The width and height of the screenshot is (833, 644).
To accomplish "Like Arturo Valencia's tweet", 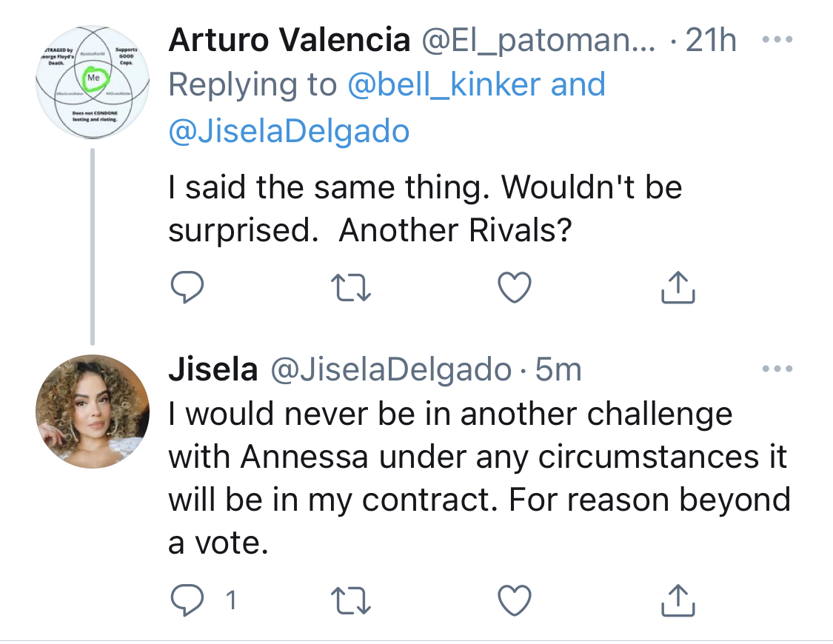I will click(515, 287).
